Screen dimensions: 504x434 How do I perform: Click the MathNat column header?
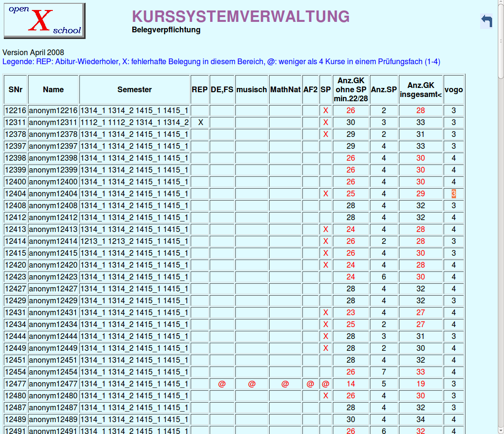point(285,90)
